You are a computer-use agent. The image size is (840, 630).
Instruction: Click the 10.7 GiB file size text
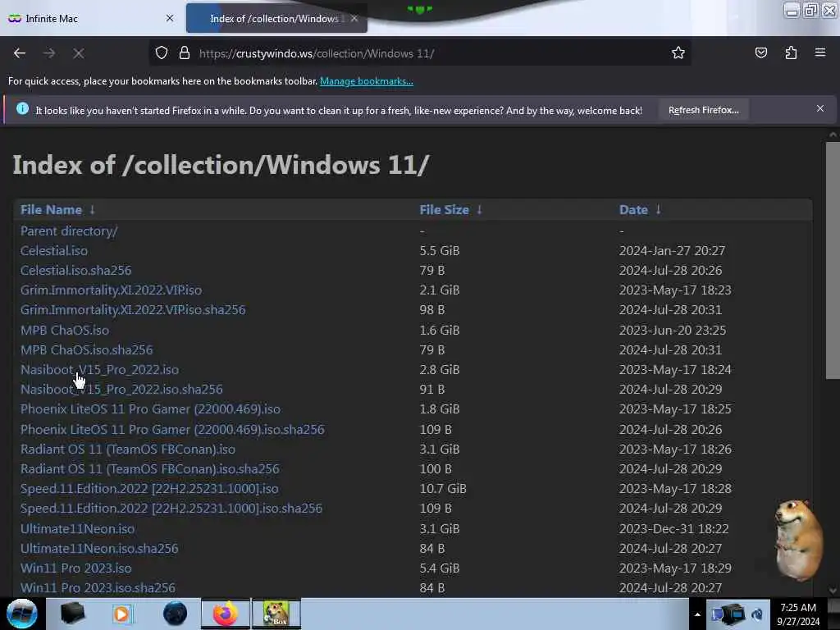(443, 489)
